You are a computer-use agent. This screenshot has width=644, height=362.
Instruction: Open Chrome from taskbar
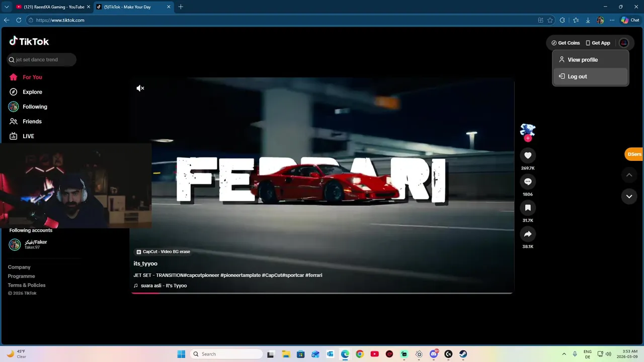coord(360,354)
